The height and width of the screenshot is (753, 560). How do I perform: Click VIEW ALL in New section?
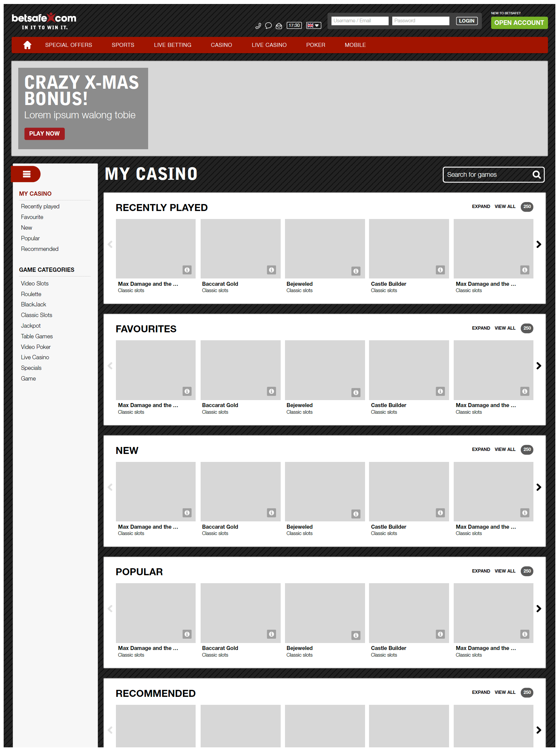(x=505, y=450)
